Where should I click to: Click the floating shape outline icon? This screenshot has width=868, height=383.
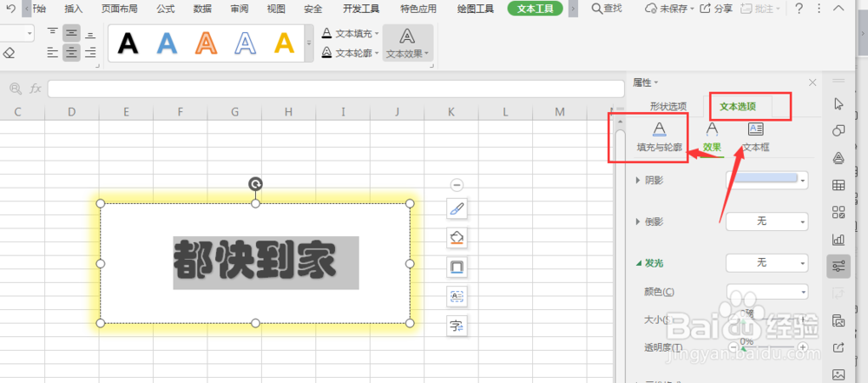[457, 267]
